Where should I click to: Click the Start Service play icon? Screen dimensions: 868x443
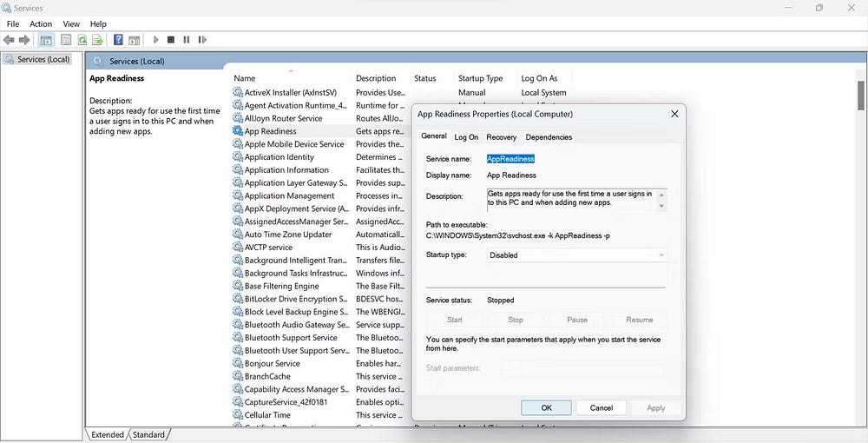(156, 40)
